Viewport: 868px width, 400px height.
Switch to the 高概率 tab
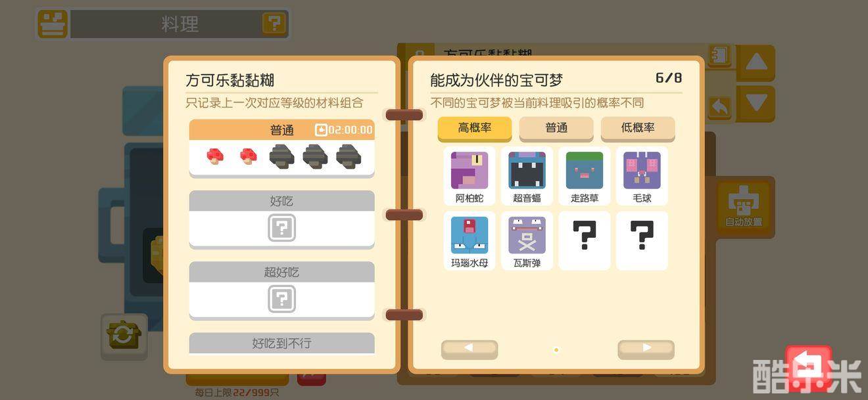(475, 129)
